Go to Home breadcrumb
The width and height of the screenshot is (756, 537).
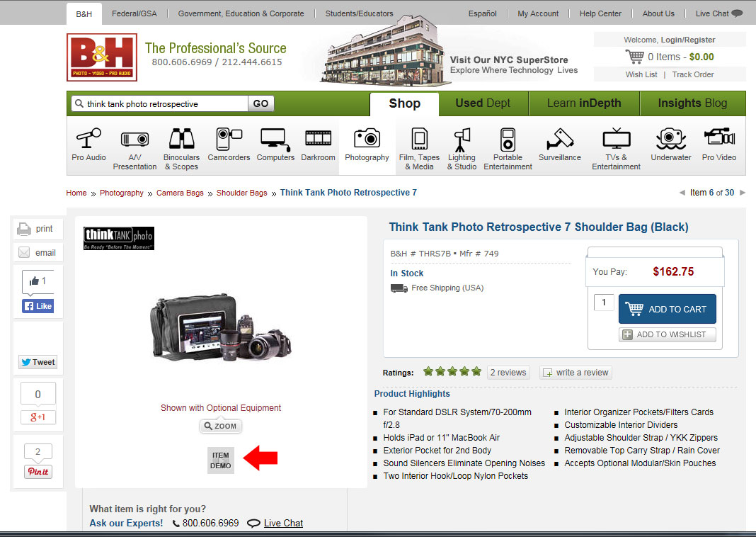point(76,193)
